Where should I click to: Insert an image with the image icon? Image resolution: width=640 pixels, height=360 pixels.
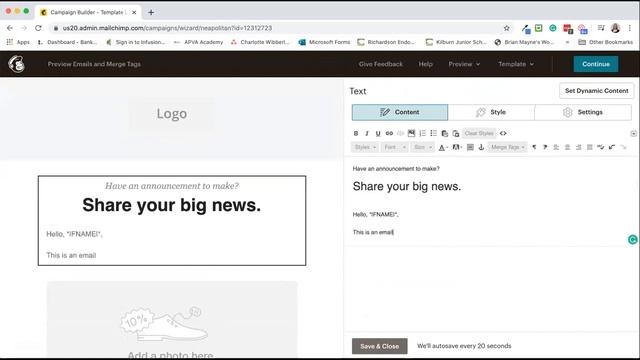(x=411, y=133)
